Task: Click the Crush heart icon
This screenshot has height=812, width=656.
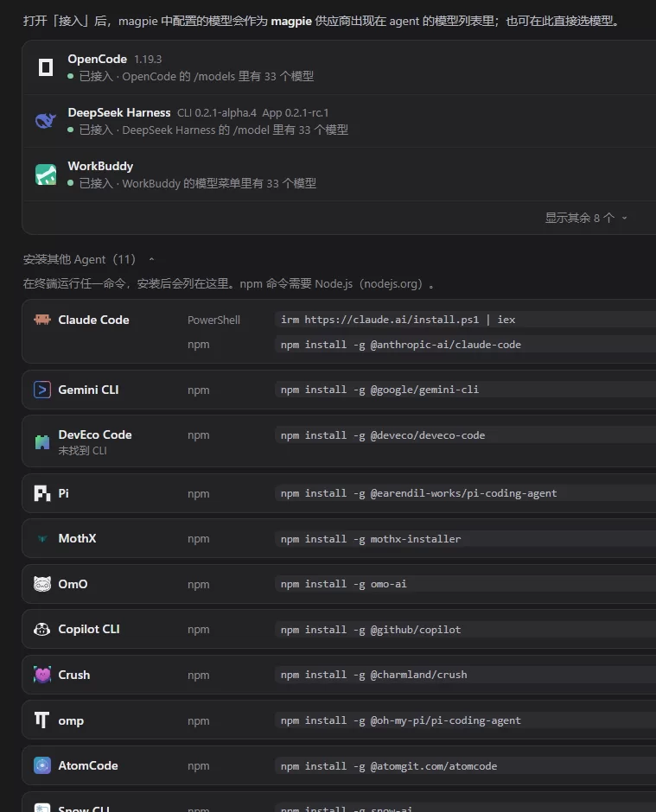Action: coord(42,675)
